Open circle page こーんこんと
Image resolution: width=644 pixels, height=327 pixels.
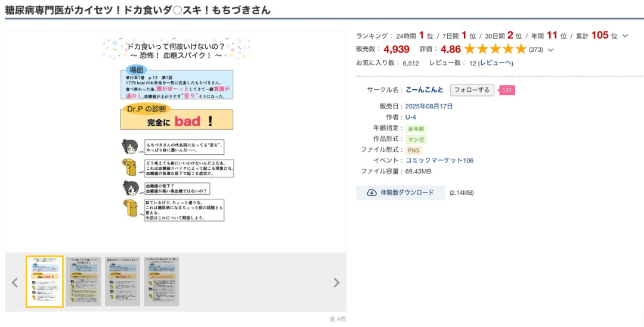[425, 90]
